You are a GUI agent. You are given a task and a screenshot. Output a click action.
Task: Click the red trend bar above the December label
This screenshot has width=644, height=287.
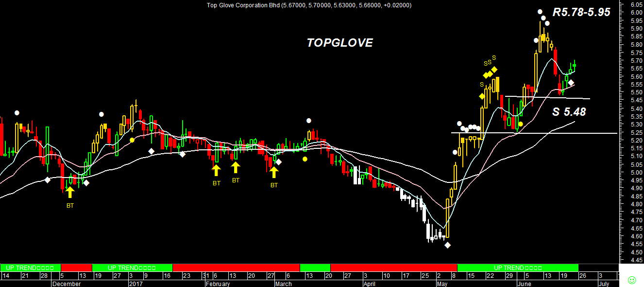point(77,268)
